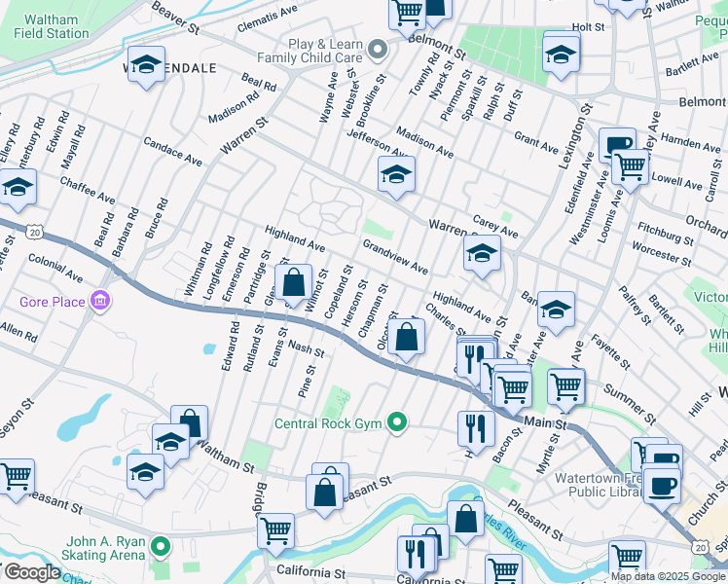728x584 pixels.
Task: Select the John A. Ryan Skating Arena marker
Action: point(162,549)
